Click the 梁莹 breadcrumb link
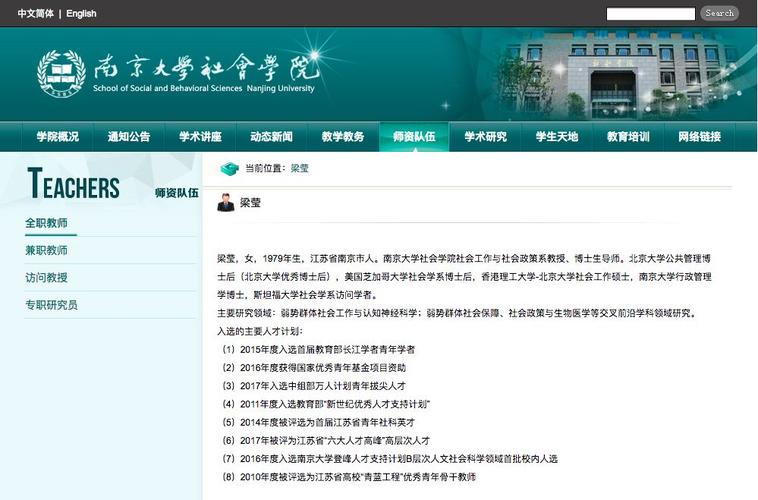The image size is (758, 500). tap(299, 168)
